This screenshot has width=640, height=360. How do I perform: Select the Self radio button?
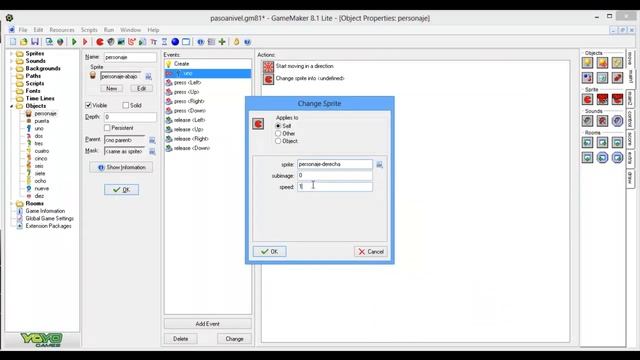278,126
